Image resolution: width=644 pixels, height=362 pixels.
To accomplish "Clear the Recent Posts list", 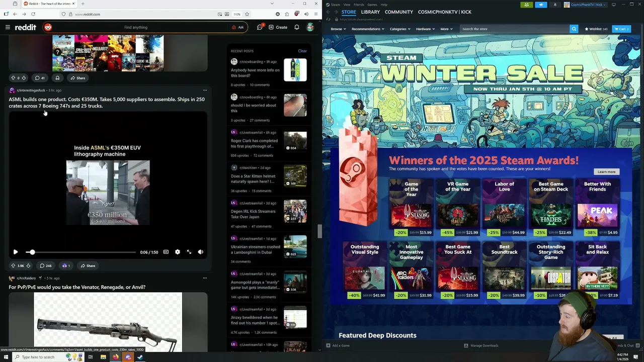I will (x=302, y=51).
